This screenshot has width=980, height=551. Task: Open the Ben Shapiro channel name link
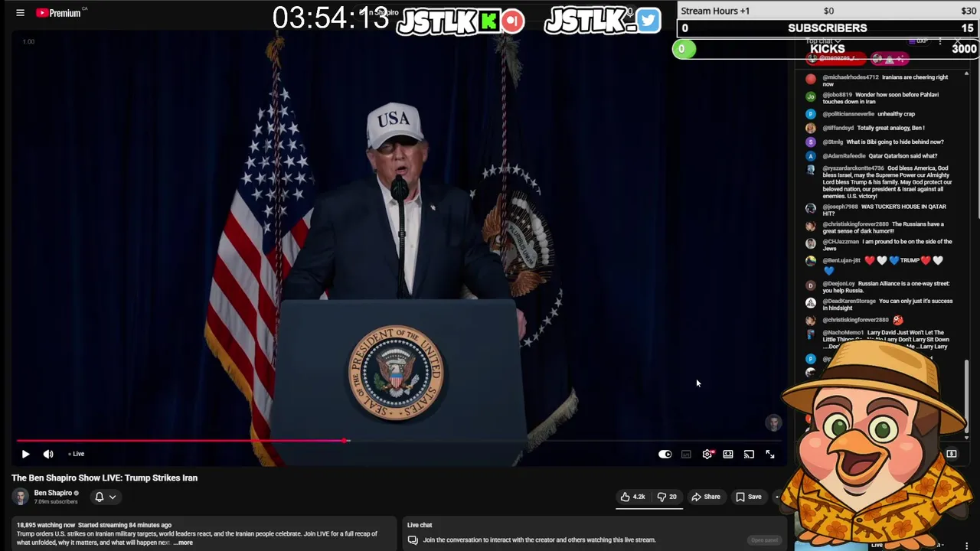click(x=53, y=493)
